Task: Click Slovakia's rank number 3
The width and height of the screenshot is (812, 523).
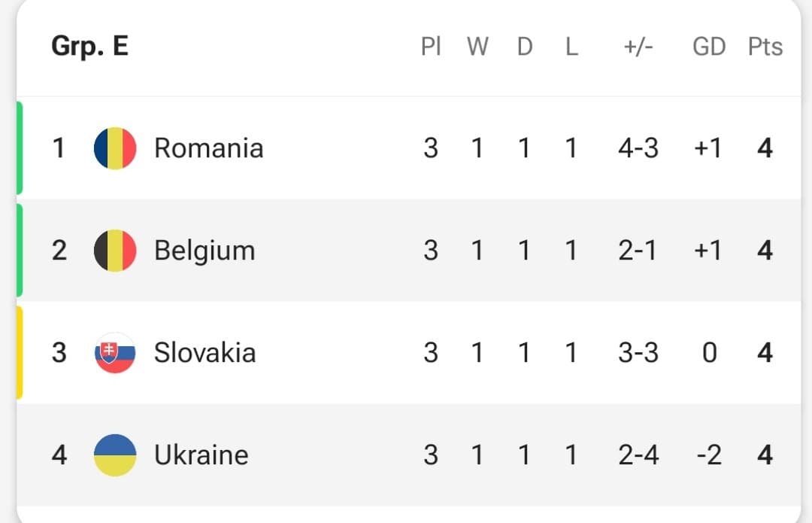Action: click(x=59, y=353)
